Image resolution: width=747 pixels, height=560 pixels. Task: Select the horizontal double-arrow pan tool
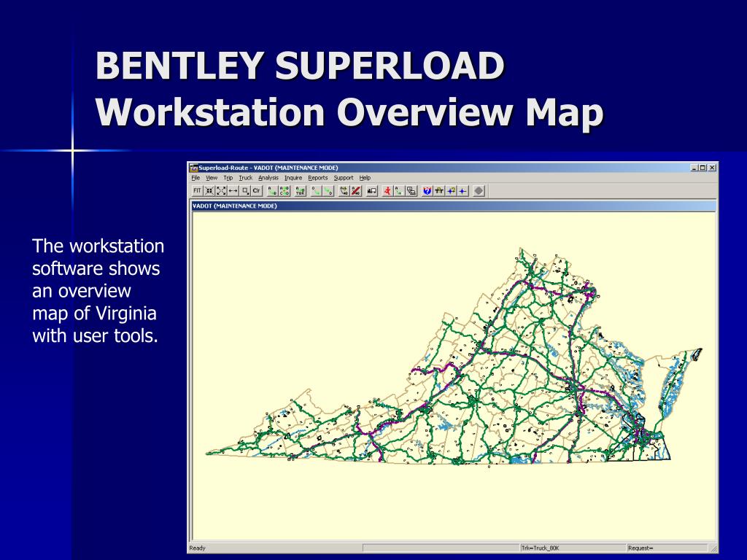click(233, 190)
